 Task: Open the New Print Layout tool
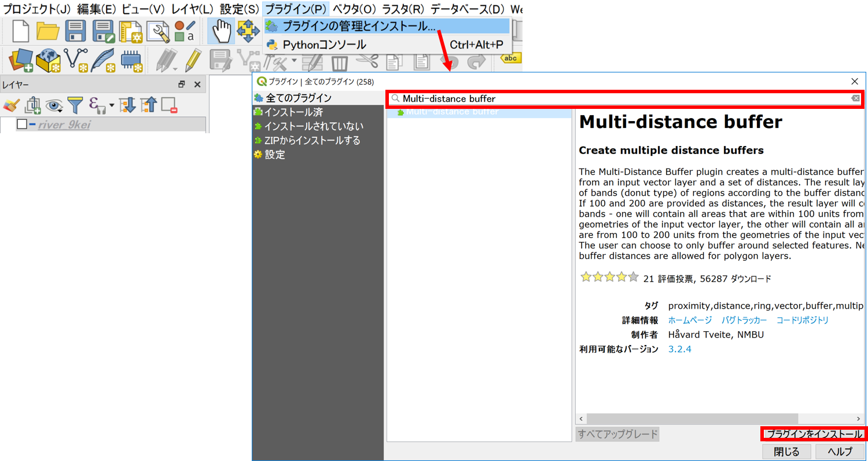click(131, 31)
